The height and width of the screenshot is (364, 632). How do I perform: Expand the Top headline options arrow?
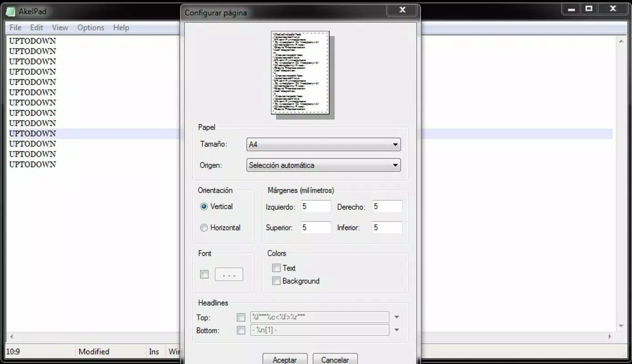(397, 317)
